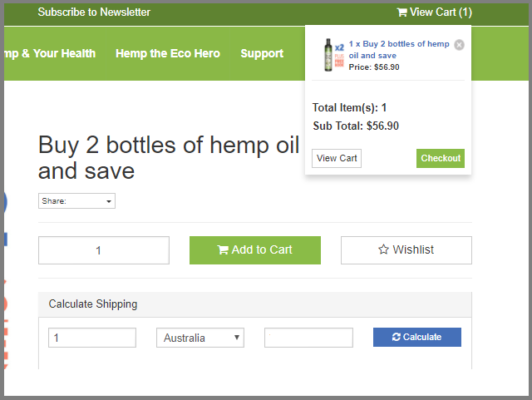Screen dimensions: 532x400
Task: Click the Checkout button
Action: [441, 158]
